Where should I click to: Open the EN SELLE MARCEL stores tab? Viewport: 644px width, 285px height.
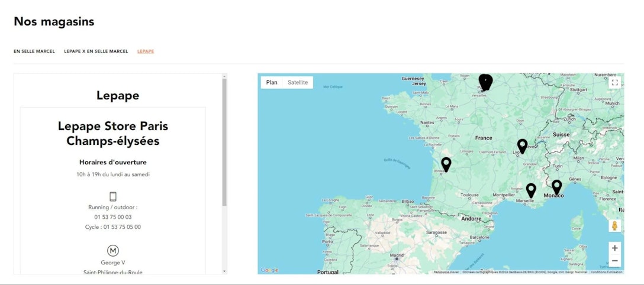34,51
